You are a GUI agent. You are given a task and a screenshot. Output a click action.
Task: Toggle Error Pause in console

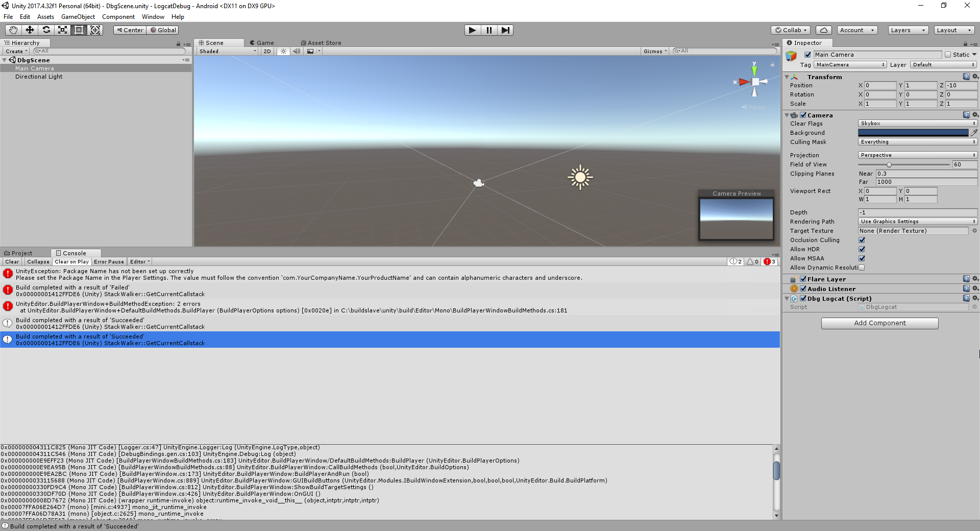coord(109,261)
